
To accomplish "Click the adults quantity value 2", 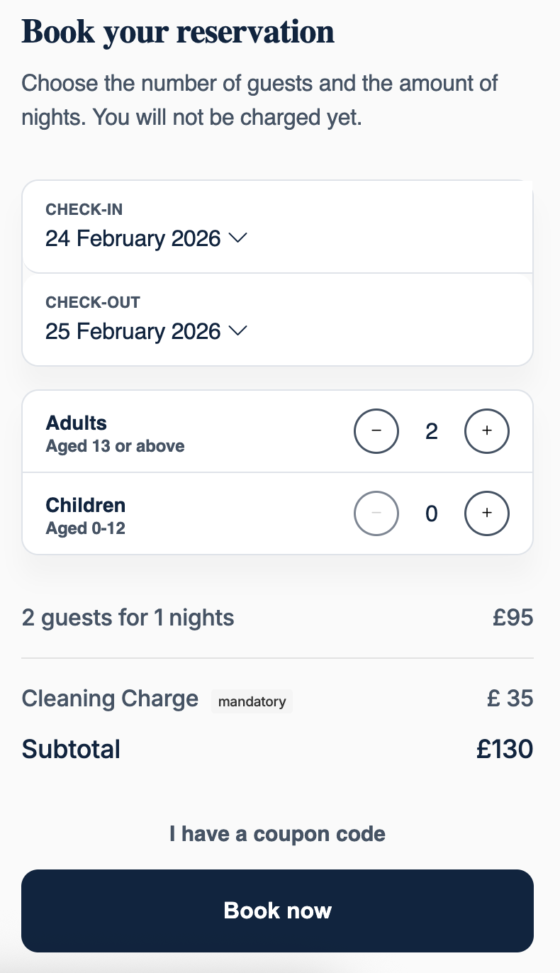I will point(432,431).
